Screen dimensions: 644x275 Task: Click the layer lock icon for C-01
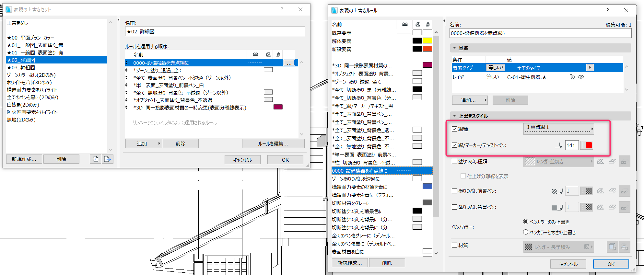(x=572, y=77)
